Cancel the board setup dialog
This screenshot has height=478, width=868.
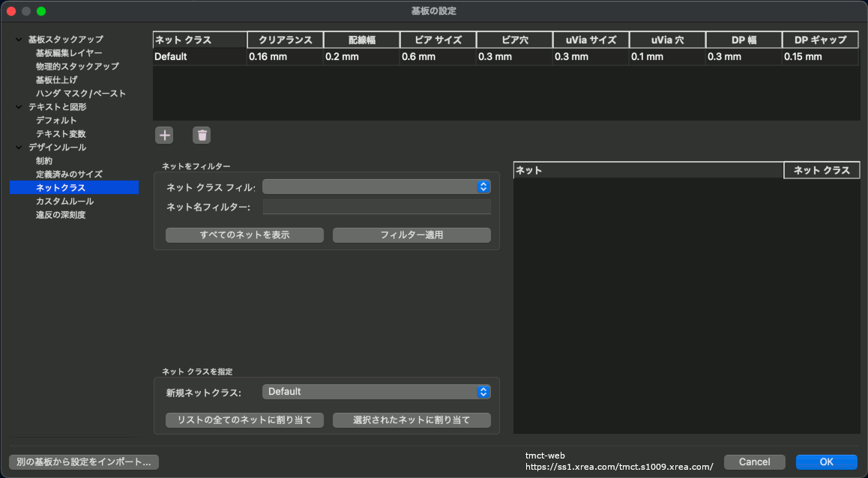click(x=755, y=462)
